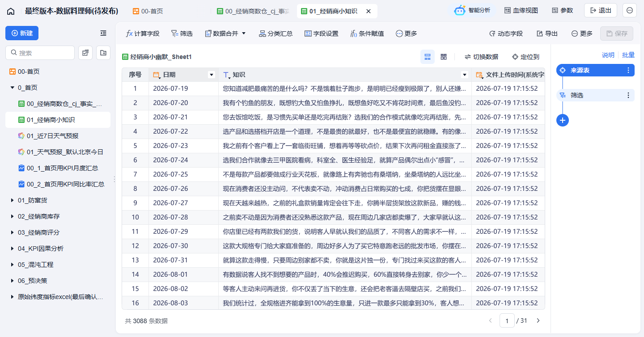
Task: Open the 知识 column filter dropdown
Action: click(x=465, y=75)
